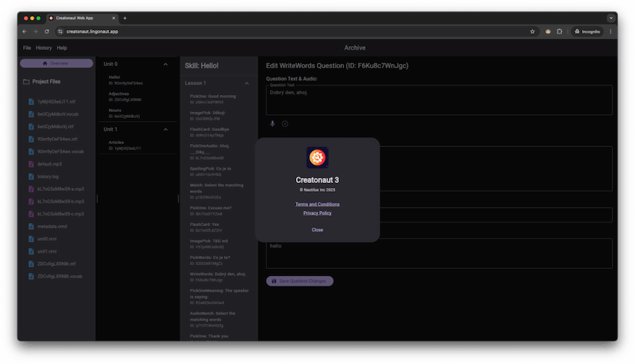Open the tab search dropdown arrow
This screenshot has width=635, height=364.
tap(610, 18)
